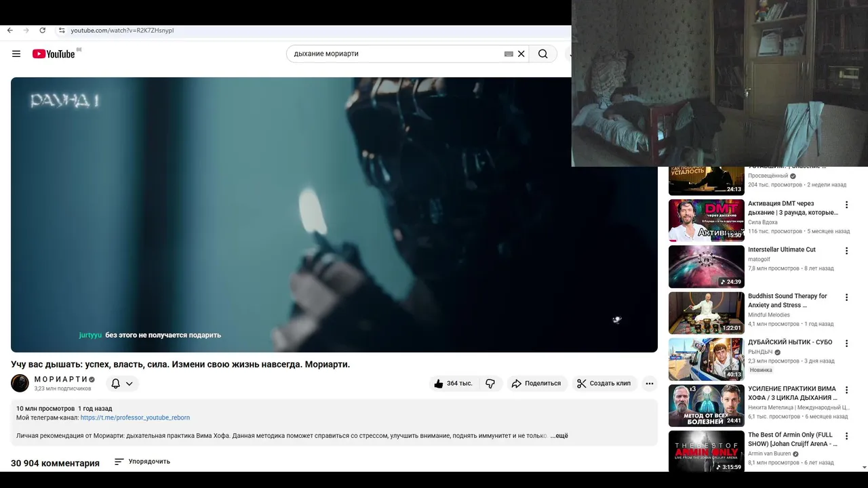Open options menu for Активация DMT video
Image resolution: width=868 pixels, height=488 pixels.
pyautogui.click(x=846, y=205)
